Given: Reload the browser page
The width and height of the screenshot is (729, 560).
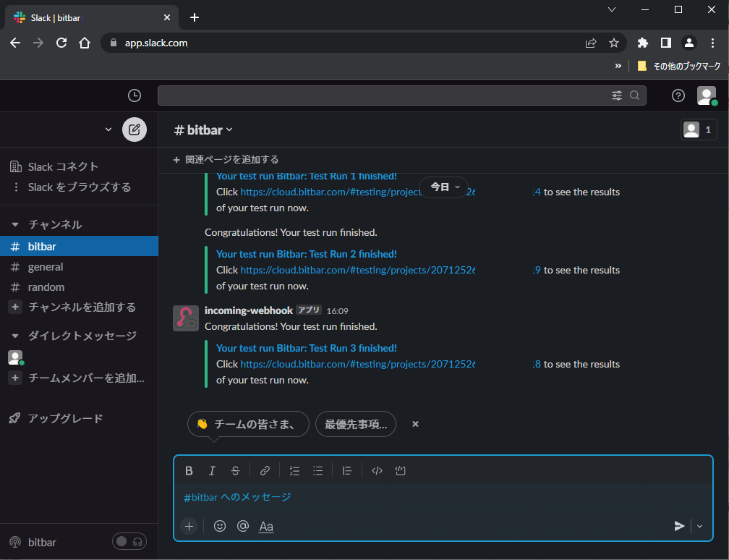Looking at the screenshot, I should (x=61, y=43).
